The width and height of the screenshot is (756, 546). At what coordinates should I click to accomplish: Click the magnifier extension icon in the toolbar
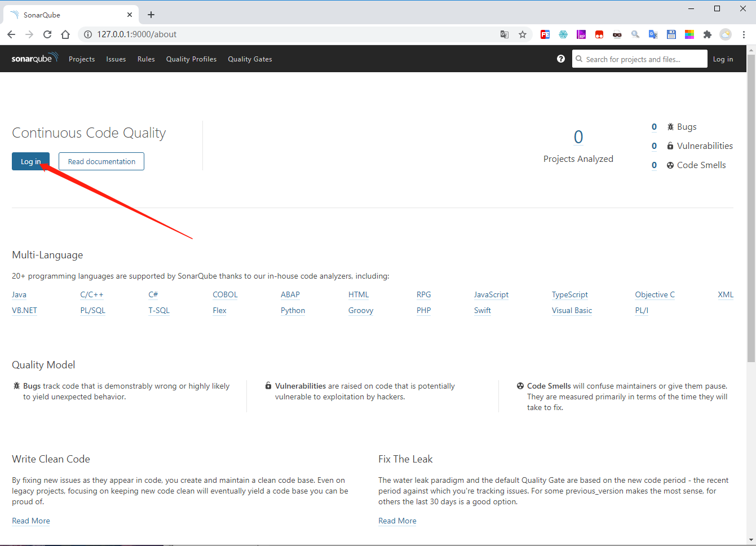635,34
